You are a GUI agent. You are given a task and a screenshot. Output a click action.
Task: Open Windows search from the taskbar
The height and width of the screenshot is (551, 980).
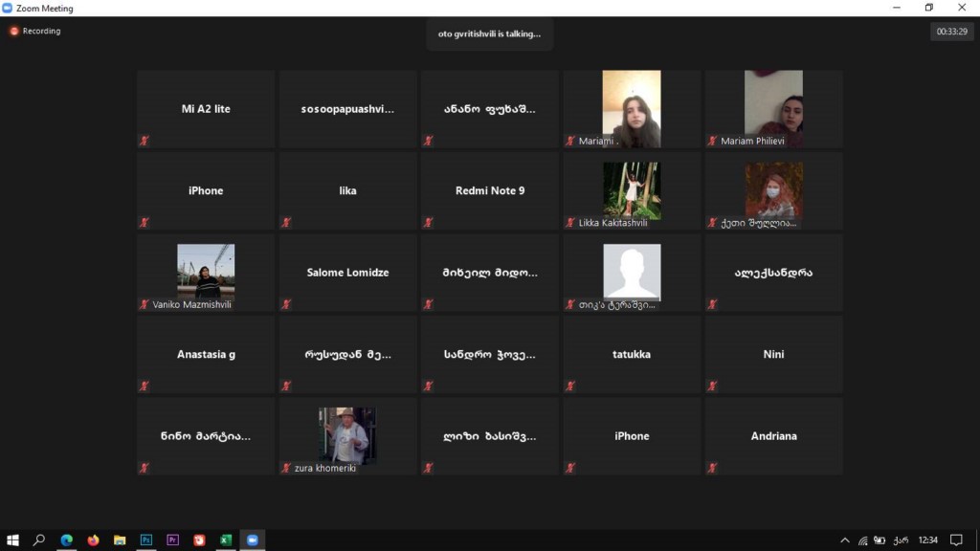39,540
